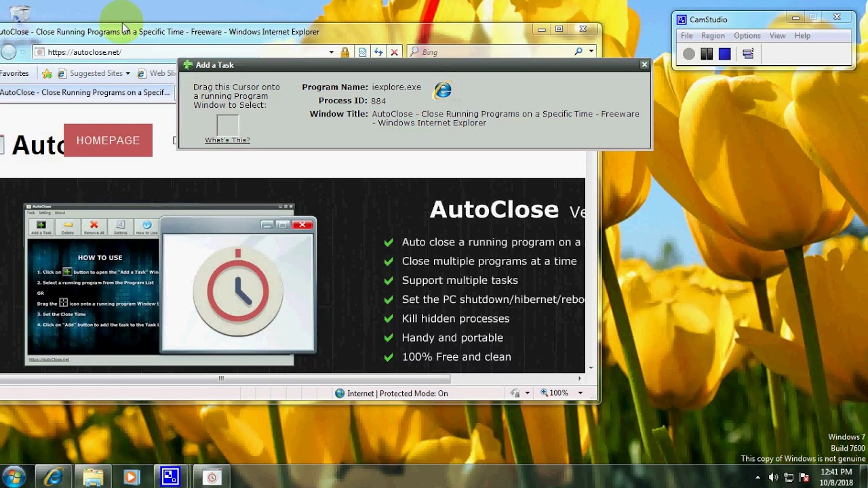
Task: Refresh the page in Internet Explorer
Action: 378,52
